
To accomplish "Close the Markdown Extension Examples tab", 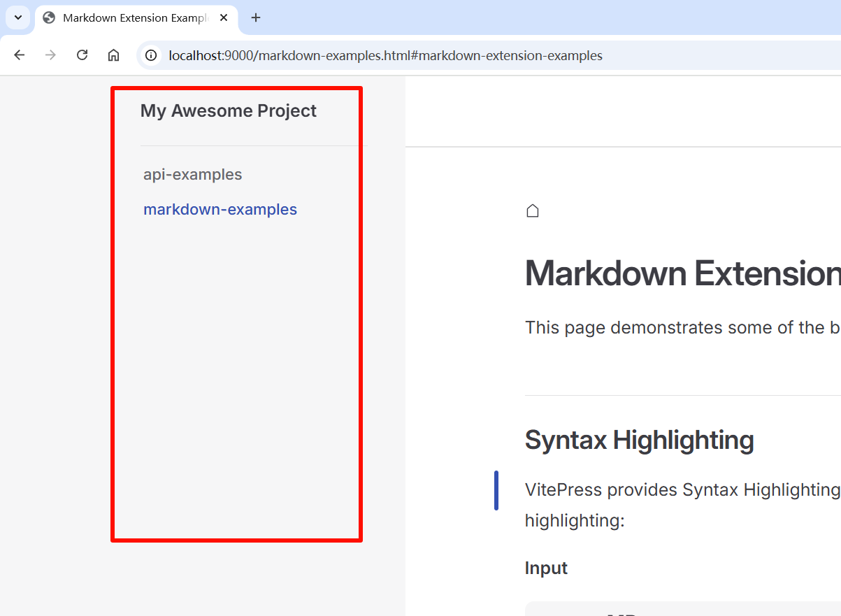I will 224,18.
